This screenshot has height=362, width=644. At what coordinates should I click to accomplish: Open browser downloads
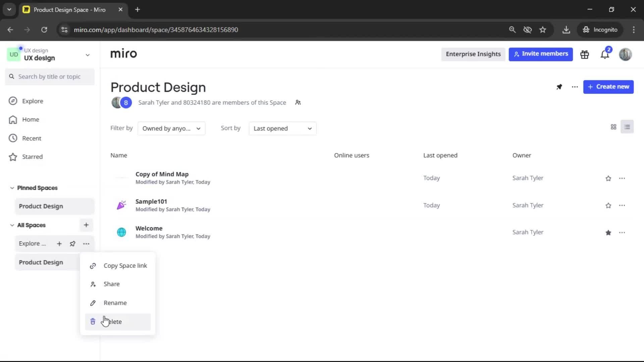(566, 30)
